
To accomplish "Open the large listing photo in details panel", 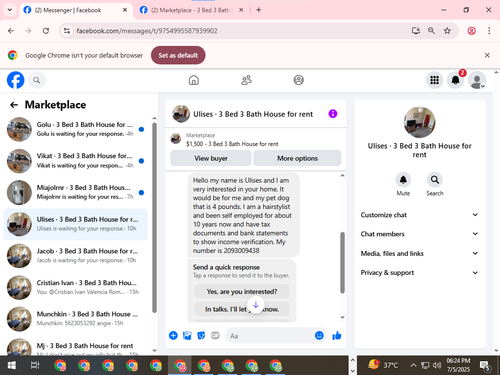I will point(419,122).
